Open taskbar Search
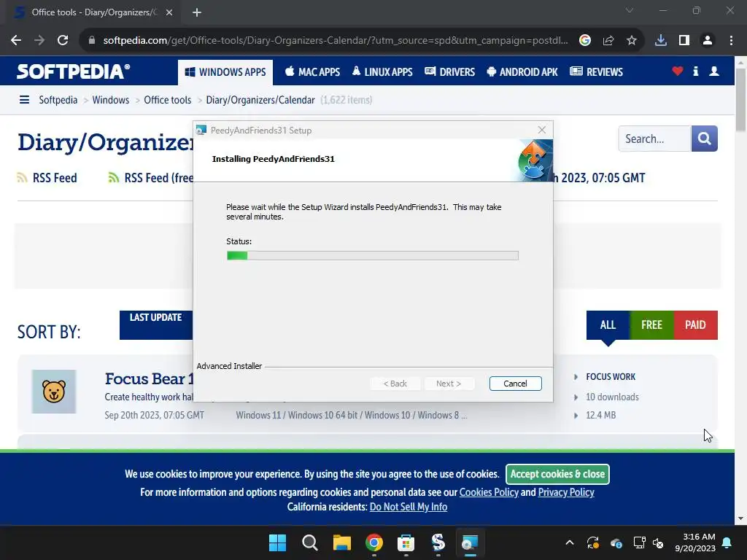The width and height of the screenshot is (747, 560). pos(309,542)
